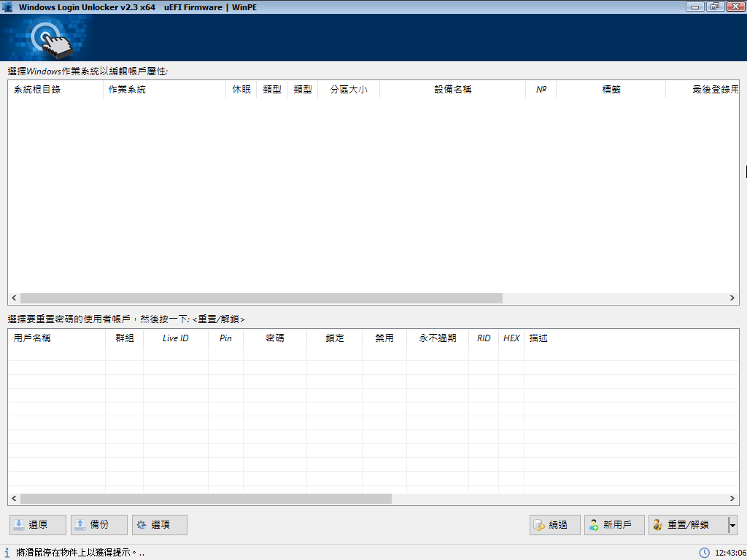747x560 pixels.
Task: Sort by the 系統根目錄 column header
Action: pyautogui.click(x=37, y=90)
